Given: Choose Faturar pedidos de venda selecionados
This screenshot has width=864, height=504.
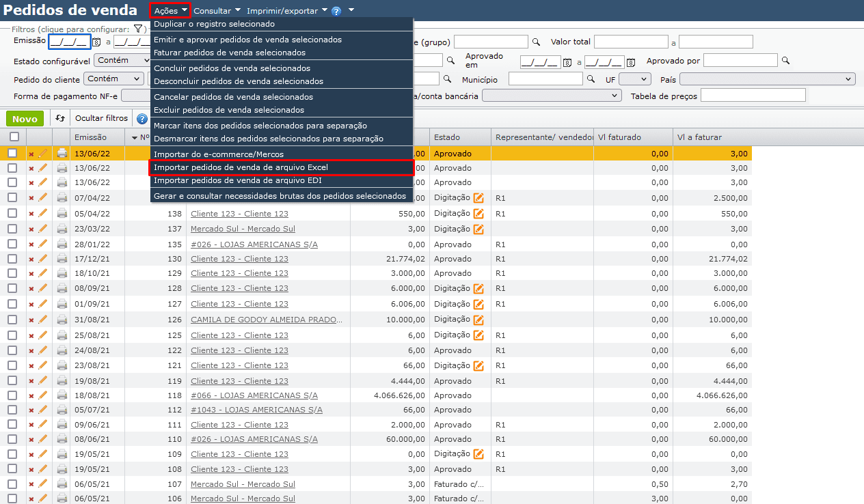Looking at the screenshot, I should click(x=230, y=53).
